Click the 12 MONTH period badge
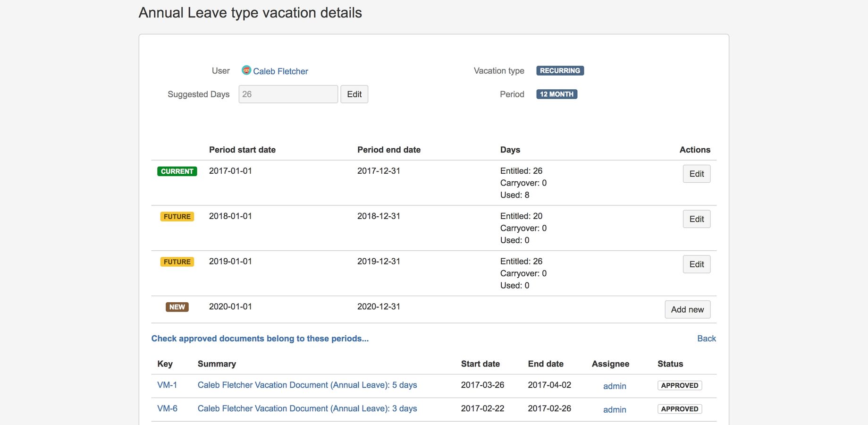The image size is (868, 425). pyautogui.click(x=556, y=94)
